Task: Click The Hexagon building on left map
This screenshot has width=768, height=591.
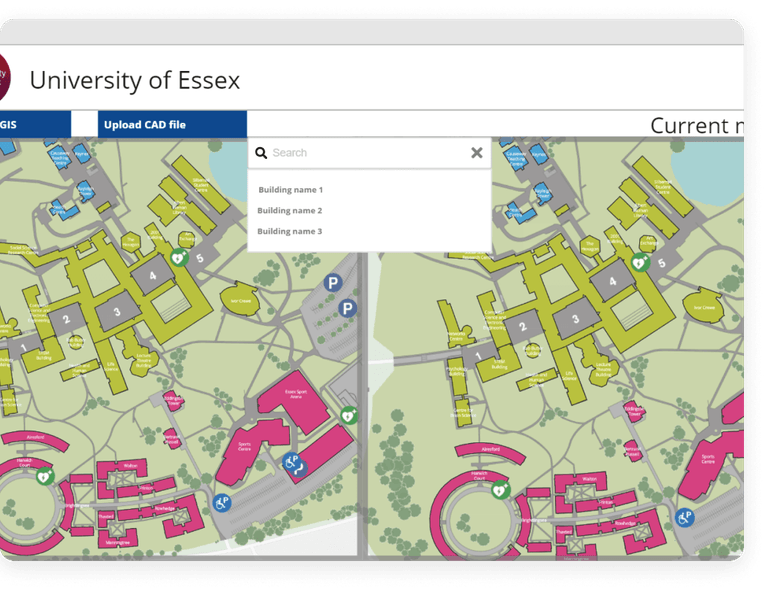Action: (130, 242)
